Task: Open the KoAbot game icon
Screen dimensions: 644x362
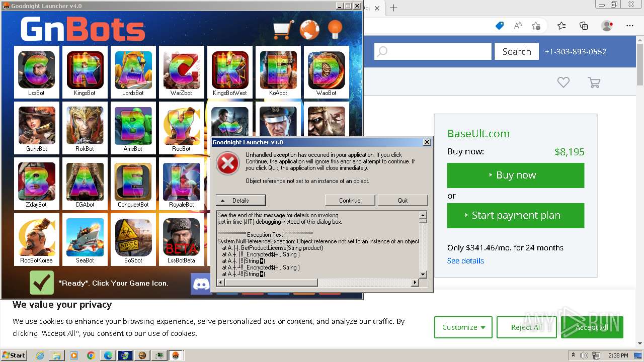Action: point(278,71)
